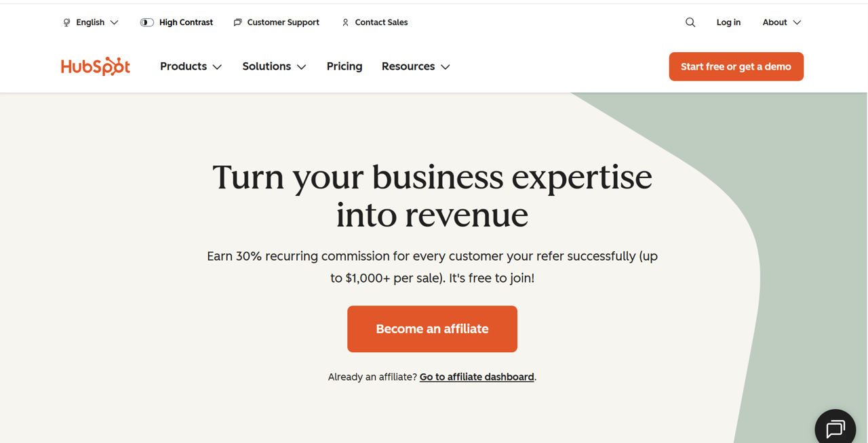
Task: Expand the English language selector
Action: (90, 22)
